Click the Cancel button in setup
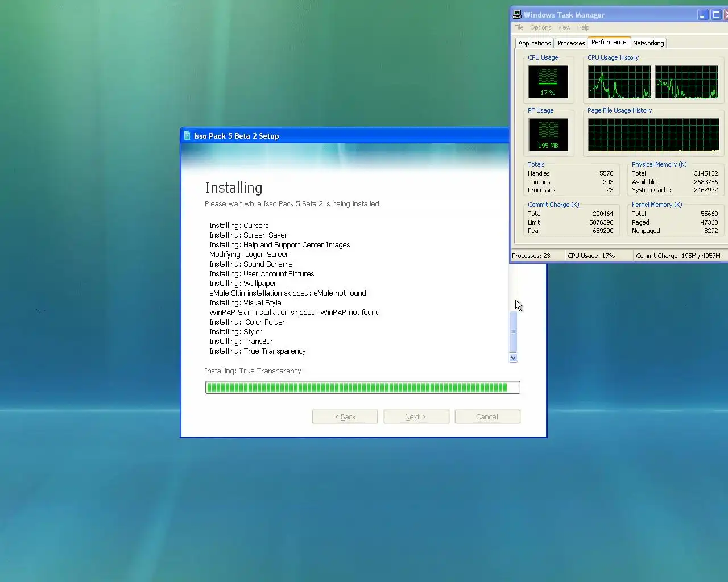 [487, 417]
